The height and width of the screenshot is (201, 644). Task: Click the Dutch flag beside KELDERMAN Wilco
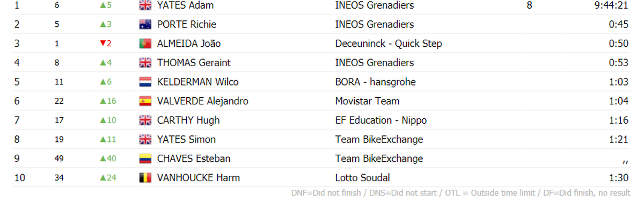click(145, 82)
